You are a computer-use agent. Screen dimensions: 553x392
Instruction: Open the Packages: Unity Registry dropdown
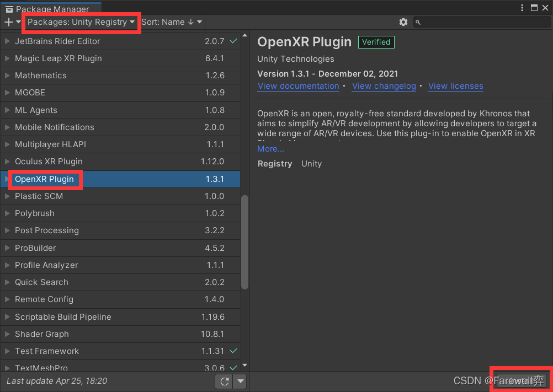[x=81, y=22]
